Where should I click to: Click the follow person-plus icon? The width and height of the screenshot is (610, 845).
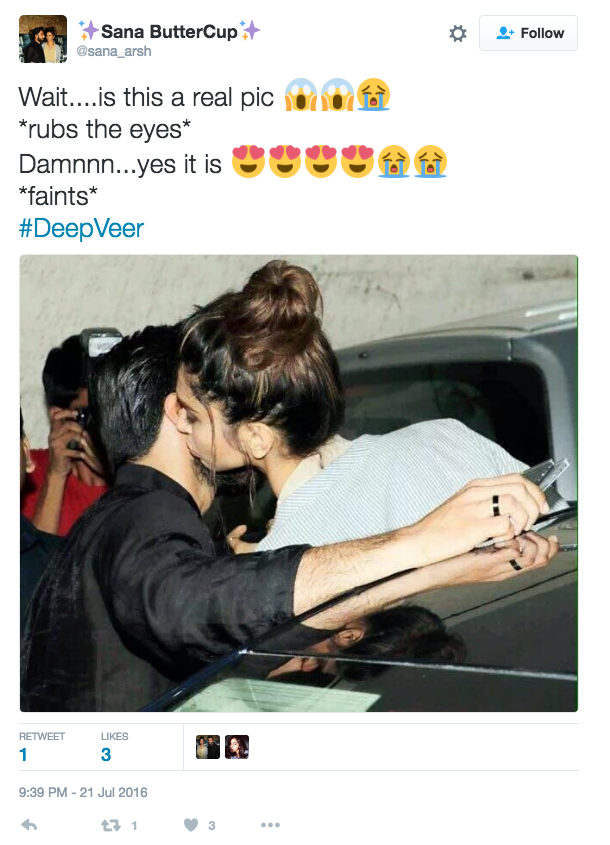click(x=505, y=33)
